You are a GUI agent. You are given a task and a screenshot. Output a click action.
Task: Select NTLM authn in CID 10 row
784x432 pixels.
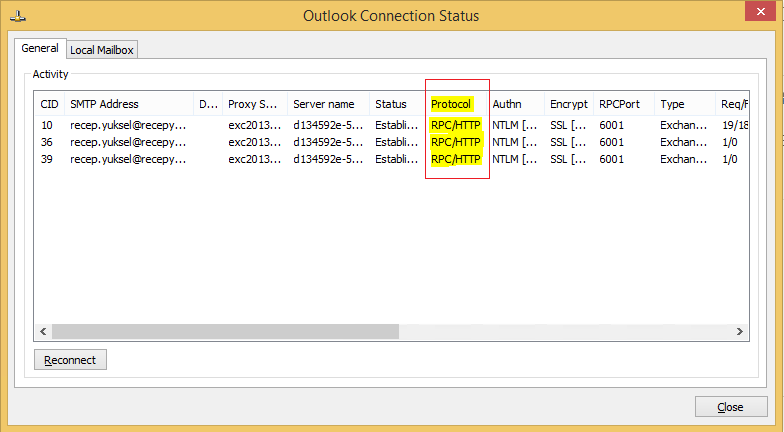coord(514,125)
